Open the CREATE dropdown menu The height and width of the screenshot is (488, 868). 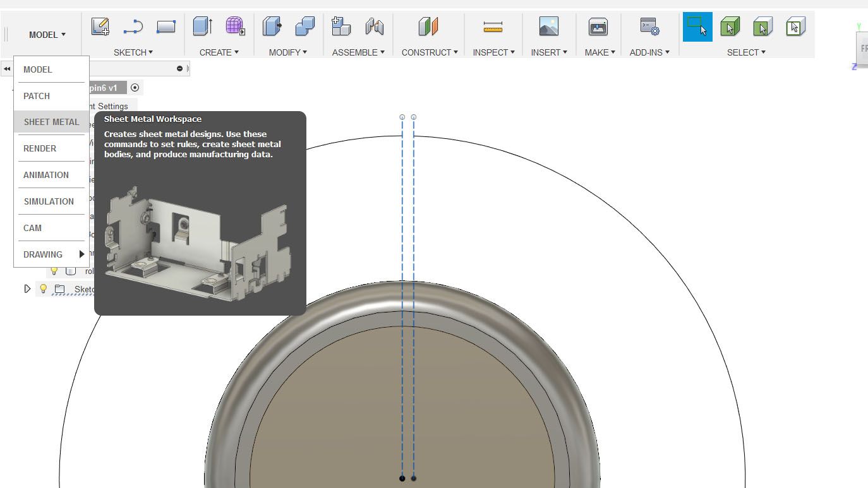click(x=219, y=52)
